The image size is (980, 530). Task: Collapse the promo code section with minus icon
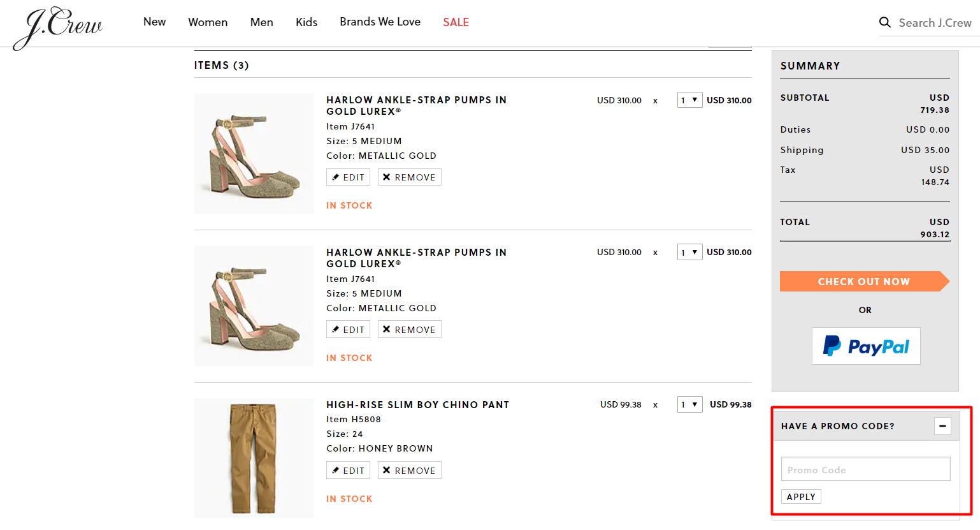pos(942,426)
